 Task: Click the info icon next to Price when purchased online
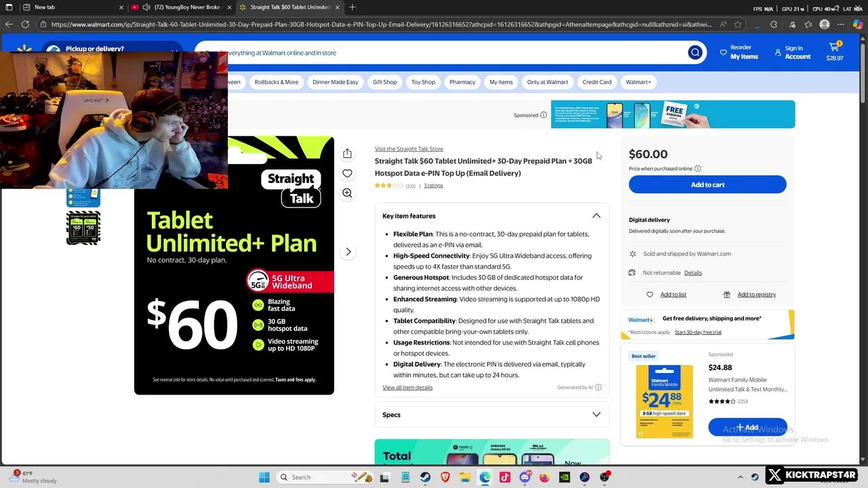(697, 169)
